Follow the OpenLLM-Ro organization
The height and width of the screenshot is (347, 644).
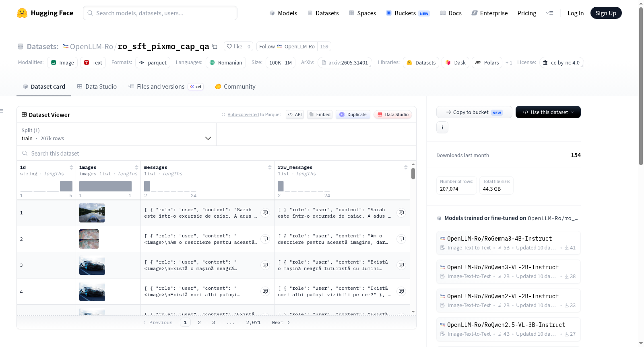tap(287, 46)
